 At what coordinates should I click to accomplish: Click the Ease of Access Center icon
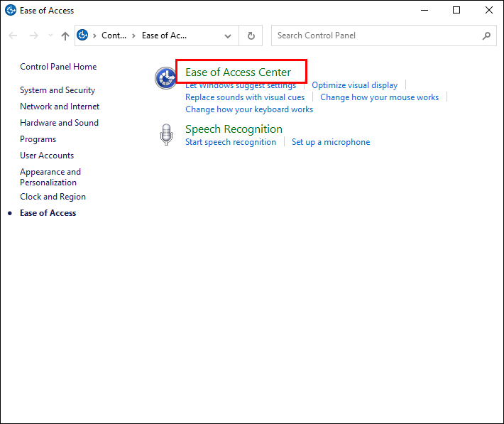tap(165, 78)
